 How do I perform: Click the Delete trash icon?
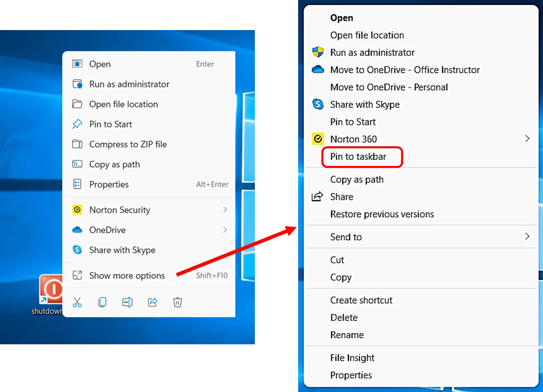(x=178, y=302)
